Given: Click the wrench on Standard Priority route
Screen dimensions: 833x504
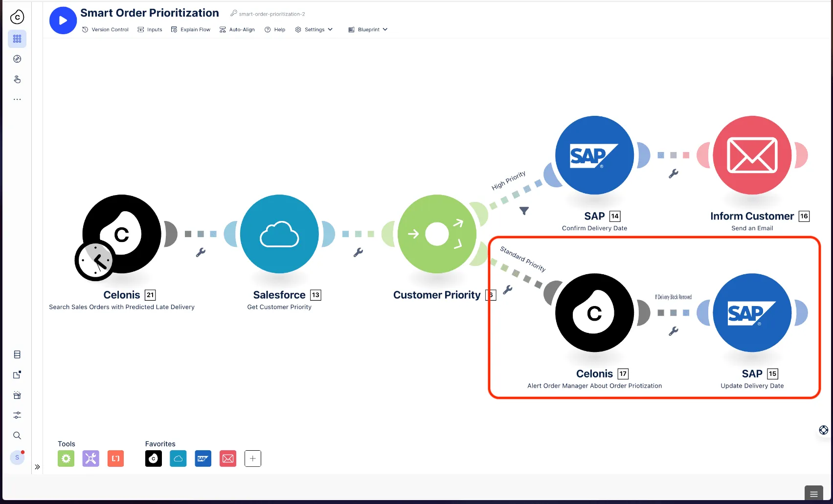Looking at the screenshot, I should pyautogui.click(x=508, y=290).
